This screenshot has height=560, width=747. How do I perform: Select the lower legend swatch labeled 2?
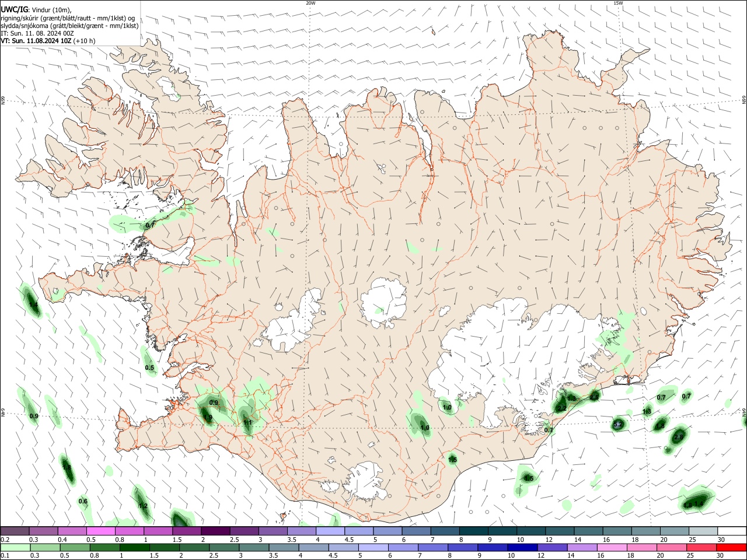click(x=195, y=548)
